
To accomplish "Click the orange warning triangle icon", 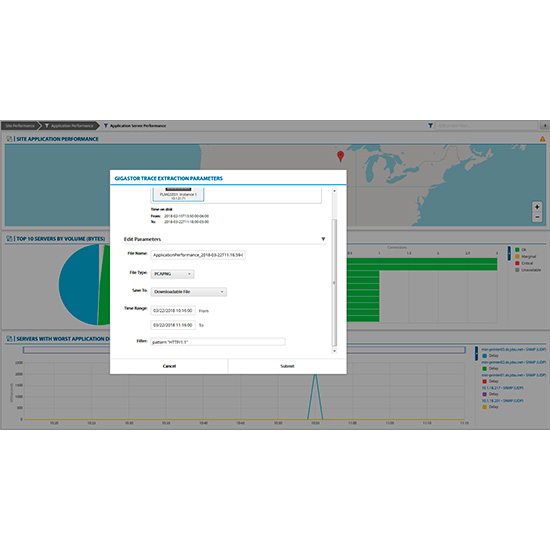I will coord(542,139).
